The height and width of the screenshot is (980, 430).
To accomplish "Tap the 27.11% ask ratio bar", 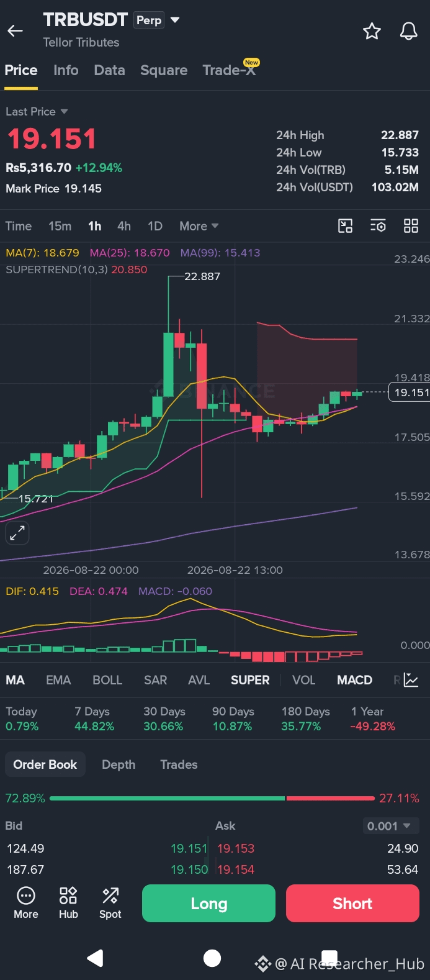I will pyautogui.click(x=331, y=798).
